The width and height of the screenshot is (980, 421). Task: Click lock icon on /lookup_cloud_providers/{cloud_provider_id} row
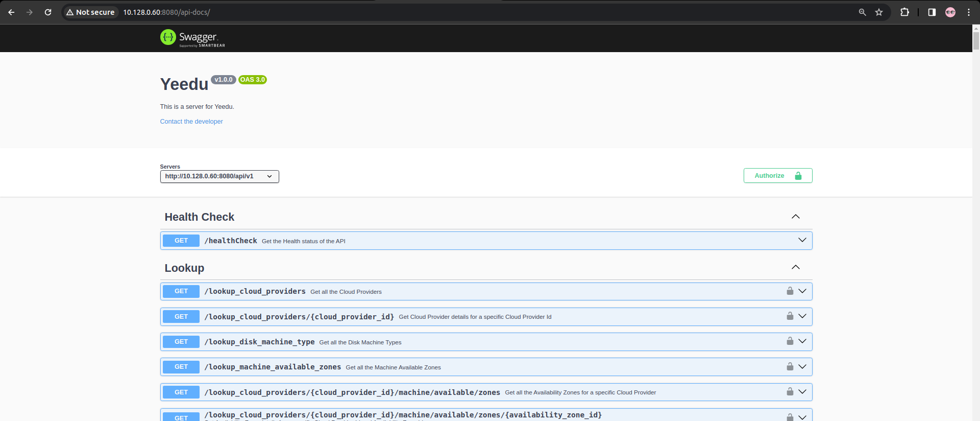click(790, 316)
